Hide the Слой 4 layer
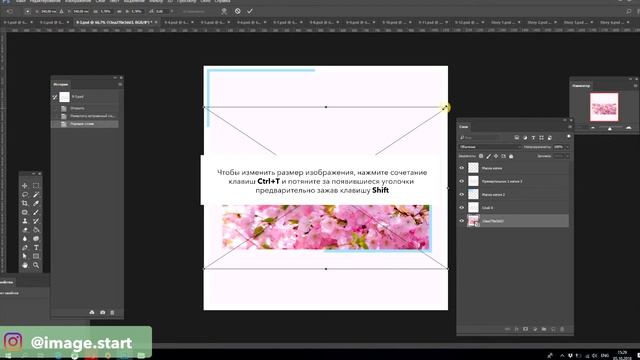This screenshot has height=360, width=640. [x=462, y=208]
